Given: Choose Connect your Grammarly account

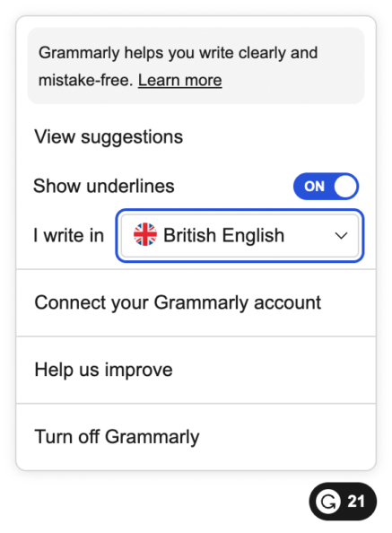Looking at the screenshot, I should tap(196, 302).
